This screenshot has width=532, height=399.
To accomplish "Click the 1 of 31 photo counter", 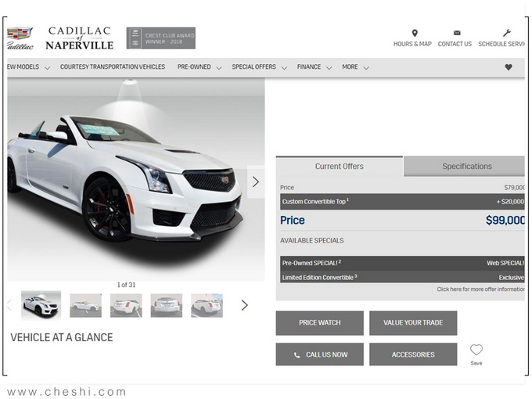I will 126,285.
